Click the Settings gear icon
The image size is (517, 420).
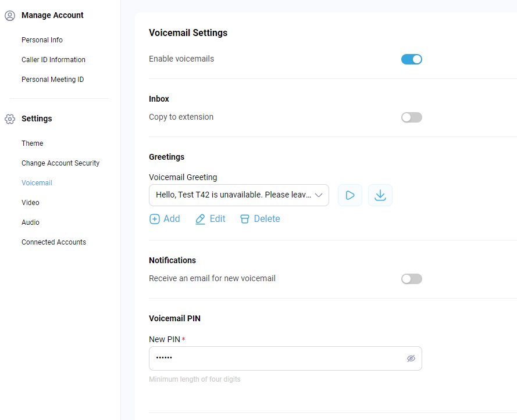pyautogui.click(x=10, y=119)
